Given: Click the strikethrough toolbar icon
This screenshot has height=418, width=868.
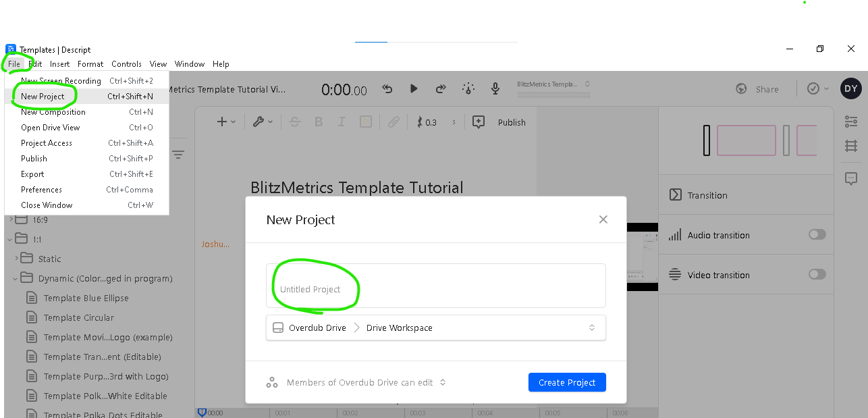Looking at the screenshot, I should click(295, 122).
